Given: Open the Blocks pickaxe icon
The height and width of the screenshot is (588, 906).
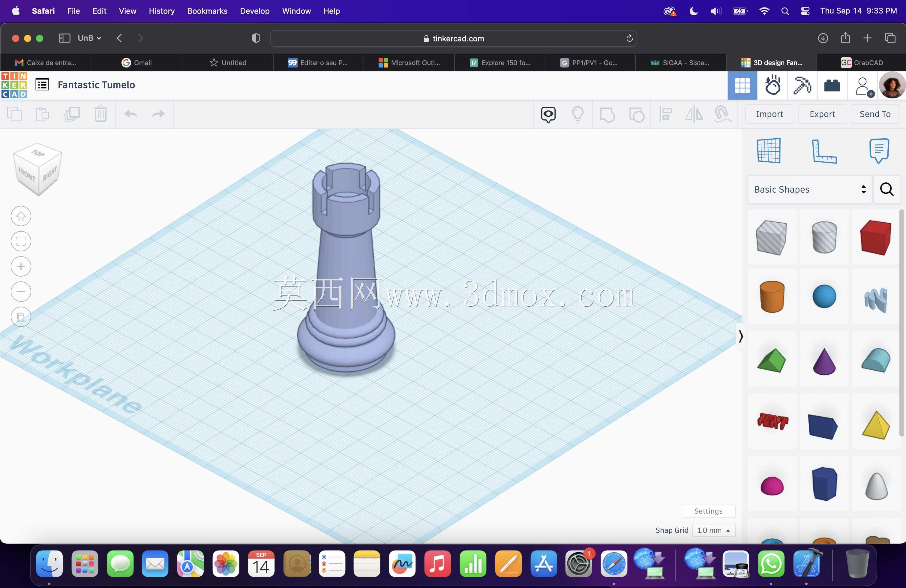Looking at the screenshot, I should 802,85.
